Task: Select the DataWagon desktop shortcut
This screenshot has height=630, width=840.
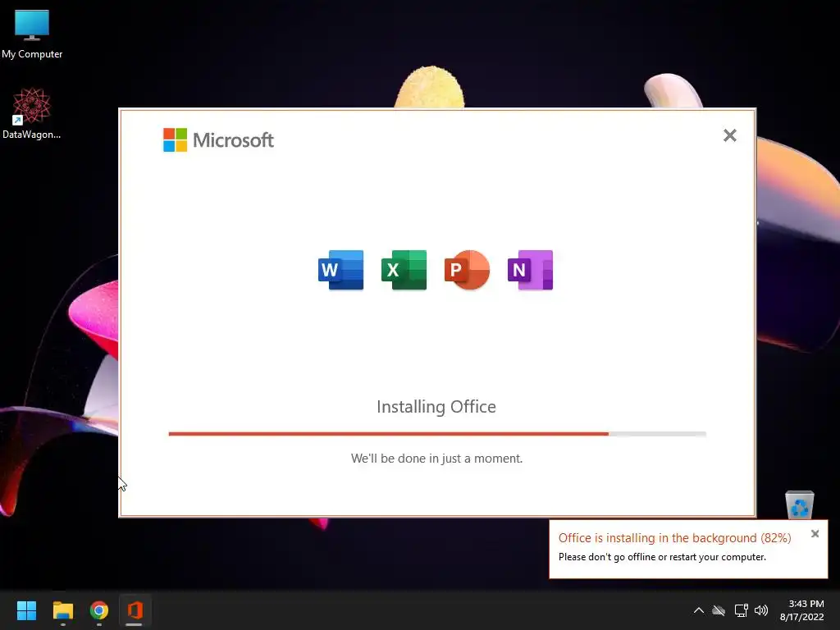Action: (x=32, y=113)
